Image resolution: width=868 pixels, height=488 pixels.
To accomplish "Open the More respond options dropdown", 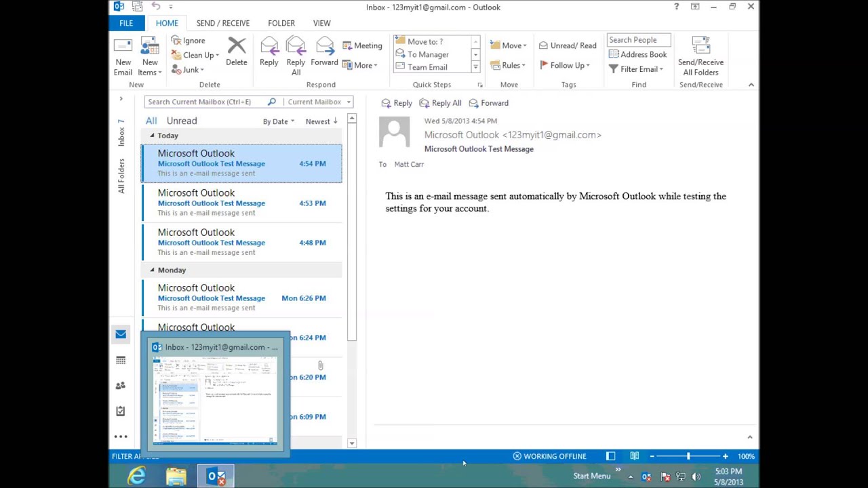I will 360,65.
